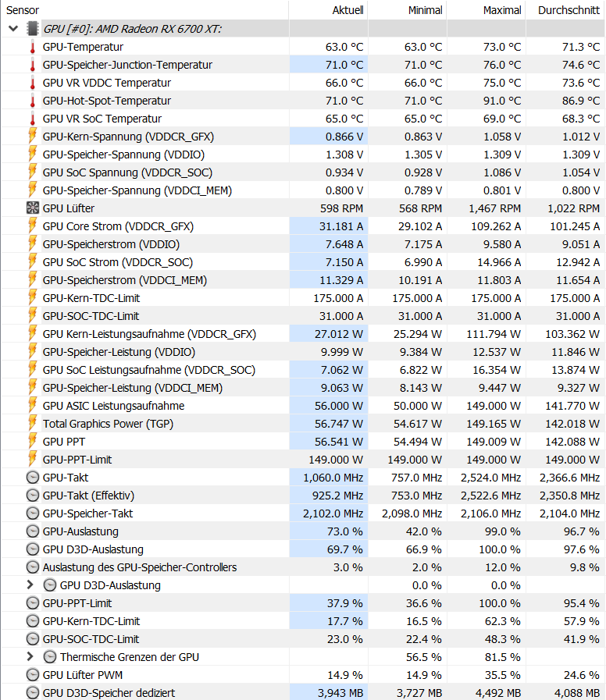This screenshot has width=606, height=700.
Task: Click clock icon beside GPU-Takt
Action: click(33, 478)
